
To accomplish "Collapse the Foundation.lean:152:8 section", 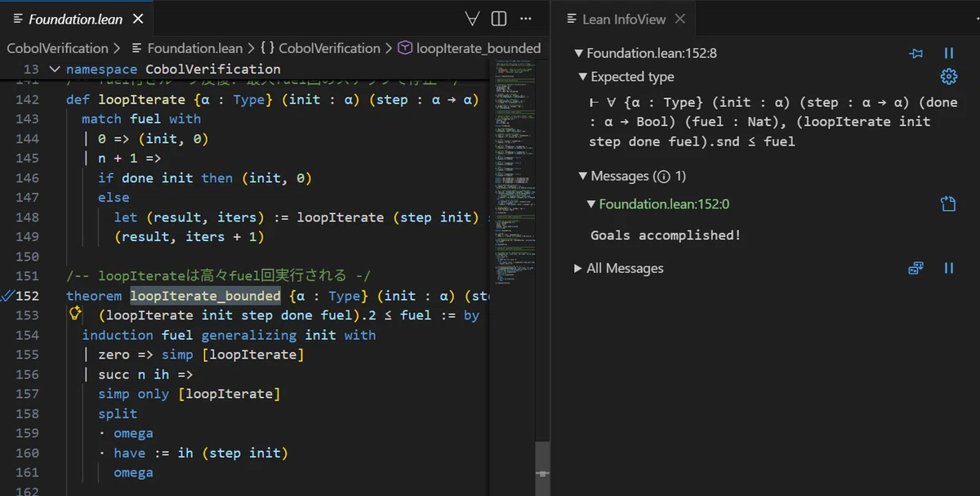I will 580,53.
